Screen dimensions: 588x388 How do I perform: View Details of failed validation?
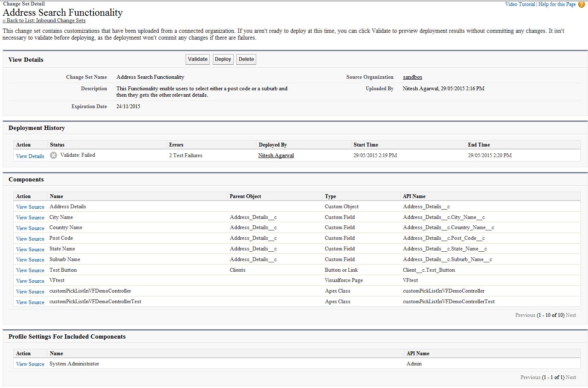[x=30, y=156]
